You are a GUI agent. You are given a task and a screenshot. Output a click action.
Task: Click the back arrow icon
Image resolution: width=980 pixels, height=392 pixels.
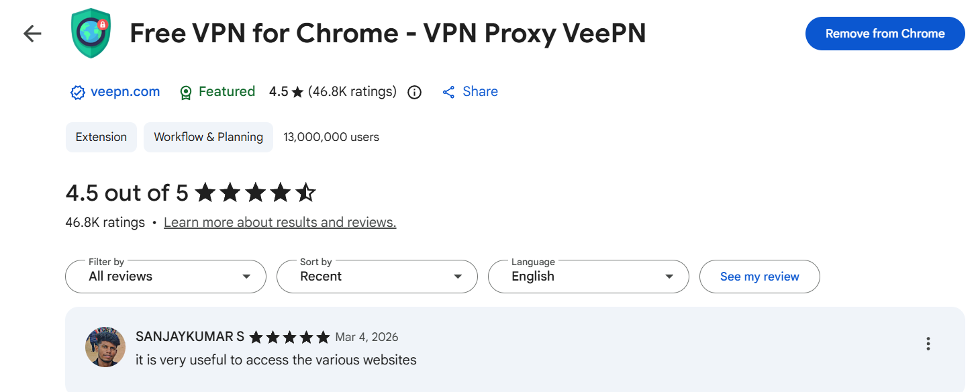[32, 34]
